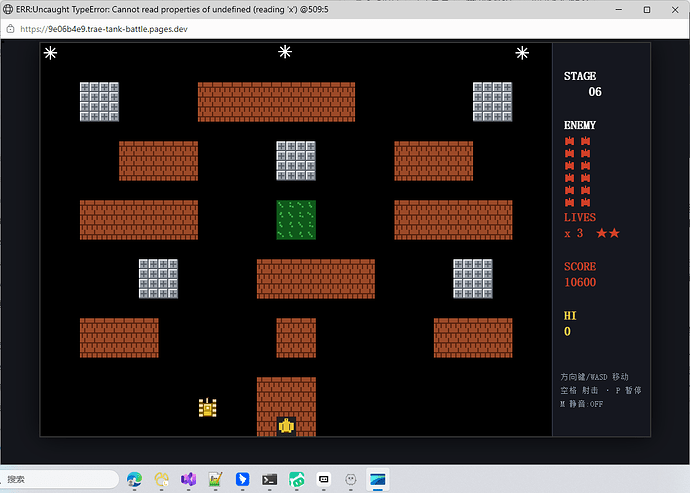Click the high score value 0

pos(567,331)
